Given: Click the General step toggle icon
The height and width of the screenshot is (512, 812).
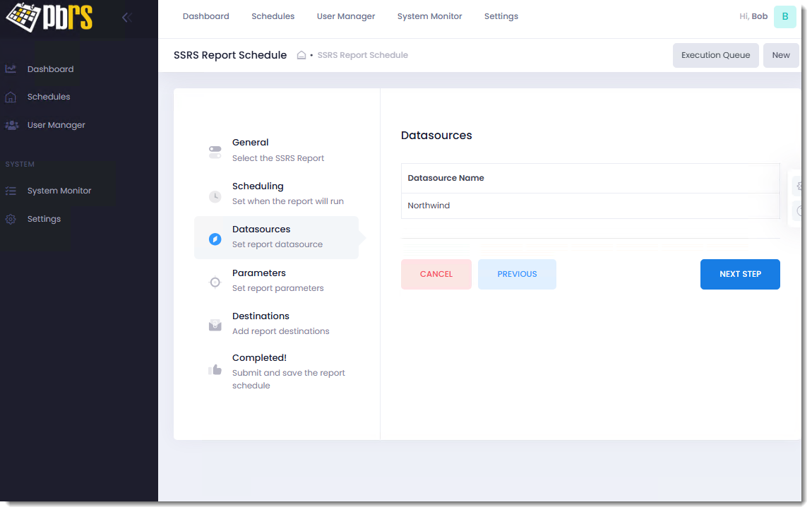Looking at the screenshot, I should tap(215, 152).
